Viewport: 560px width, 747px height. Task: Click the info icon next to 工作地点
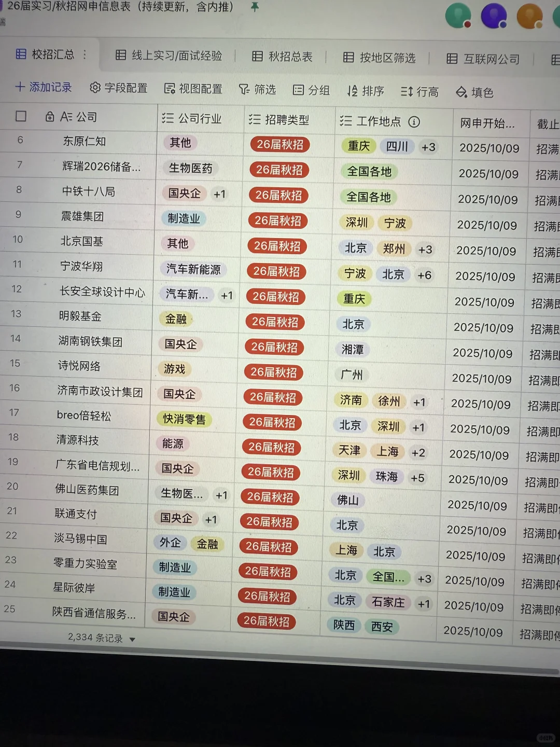414,122
